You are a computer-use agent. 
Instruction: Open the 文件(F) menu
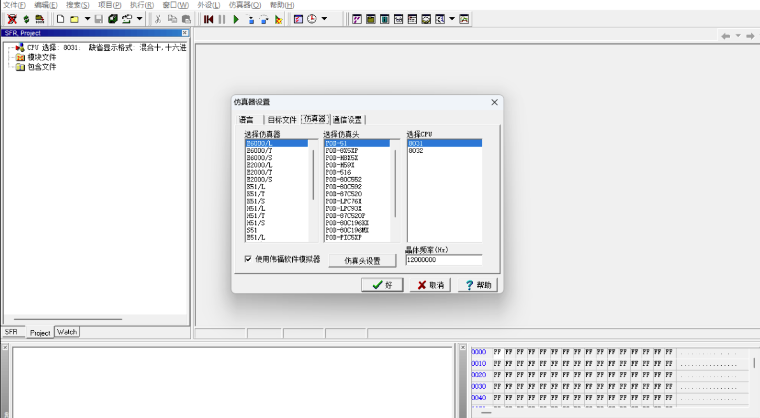pos(14,5)
